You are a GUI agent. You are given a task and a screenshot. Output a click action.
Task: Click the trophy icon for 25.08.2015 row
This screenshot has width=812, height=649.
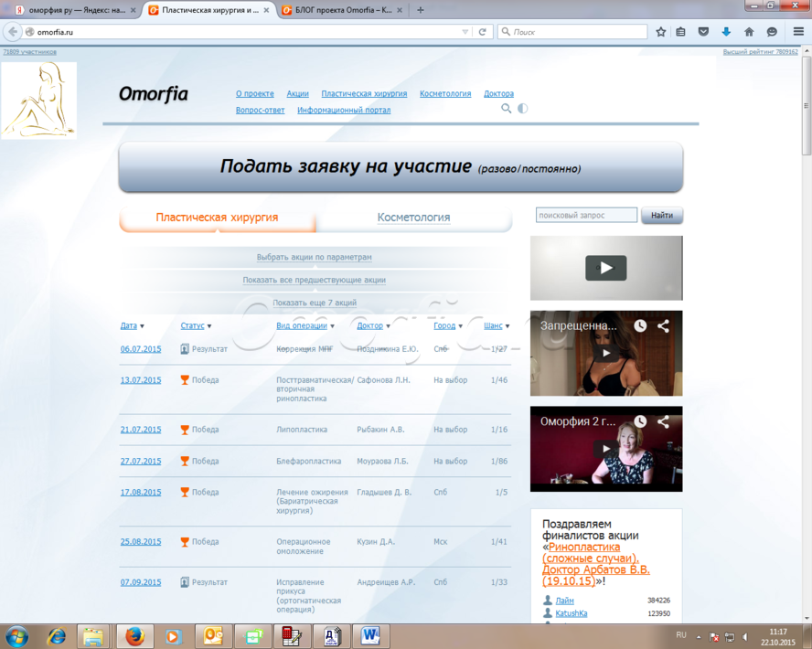pyautogui.click(x=185, y=542)
